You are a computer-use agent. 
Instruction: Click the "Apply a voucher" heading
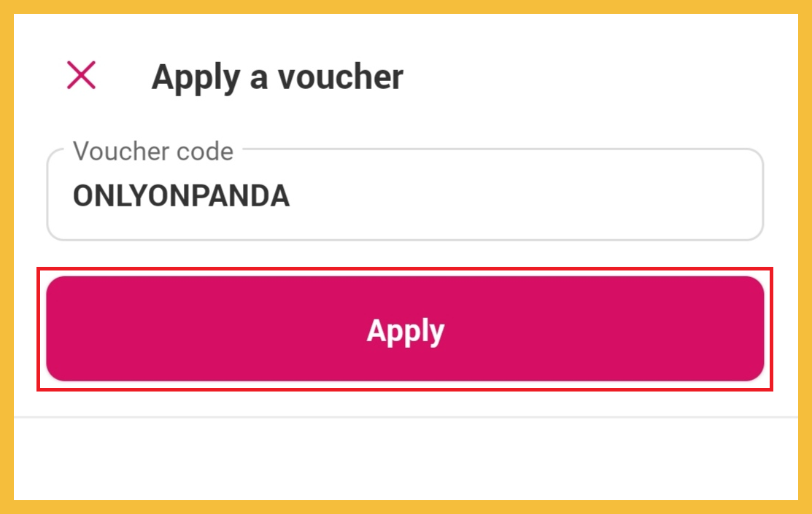click(277, 77)
